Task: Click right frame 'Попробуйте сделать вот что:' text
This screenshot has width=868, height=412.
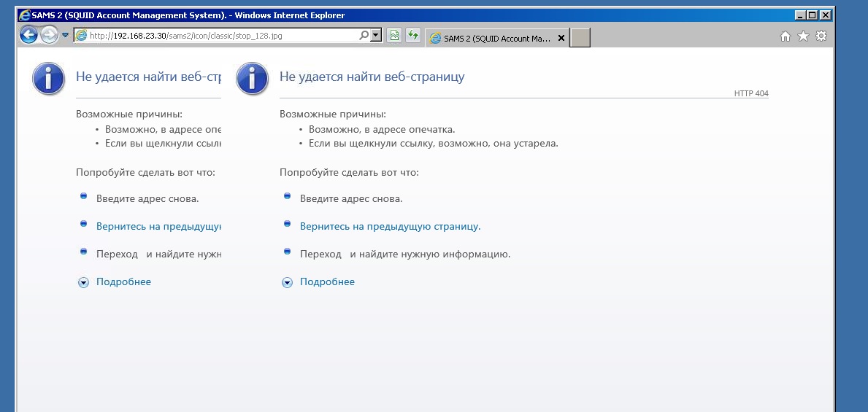Action: pyautogui.click(x=349, y=172)
